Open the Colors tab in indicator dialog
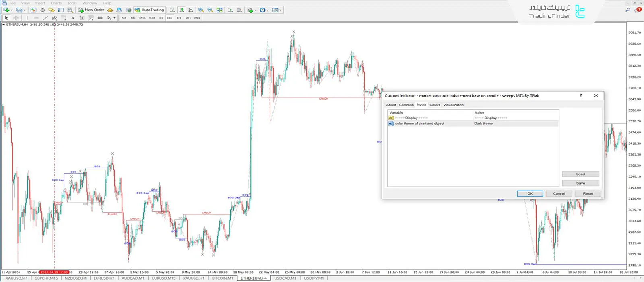 435,105
